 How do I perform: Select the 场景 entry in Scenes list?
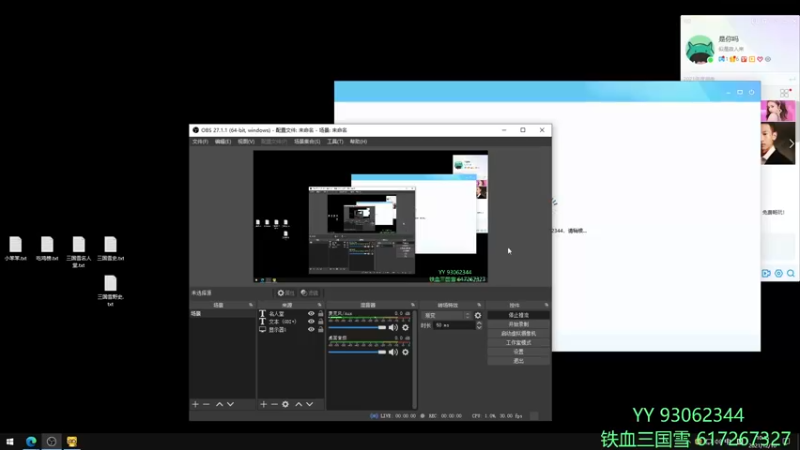[x=222, y=314]
